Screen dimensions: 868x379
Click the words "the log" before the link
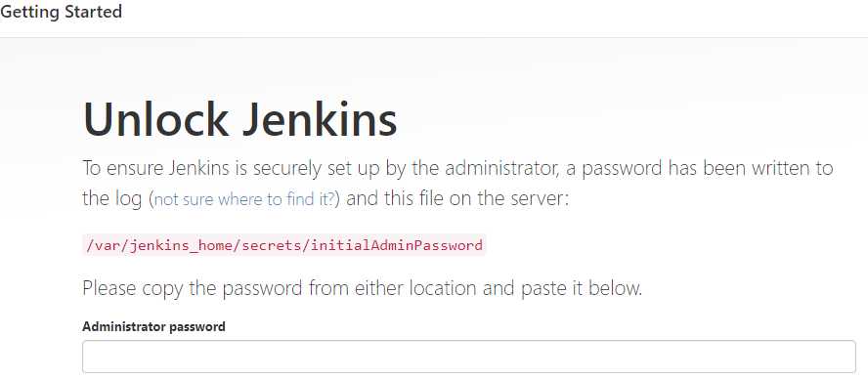coord(111,199)
